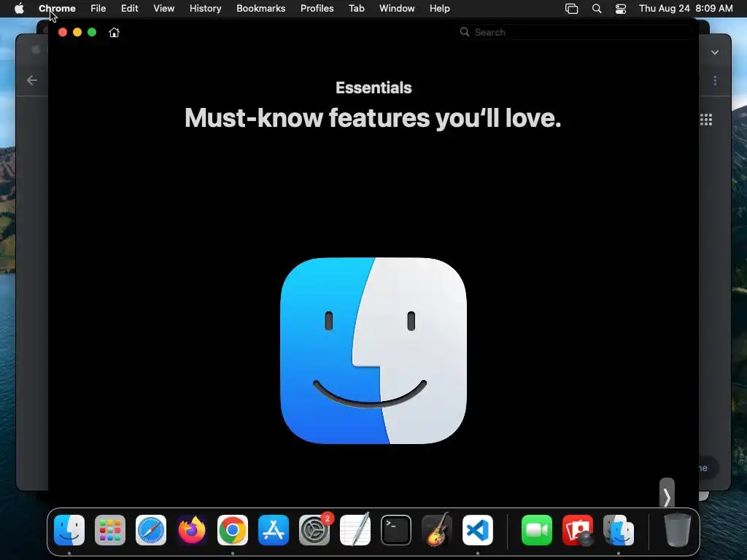Expand the tab search chevron in Chrome window
747x560 pixels.
coord(715,52)
